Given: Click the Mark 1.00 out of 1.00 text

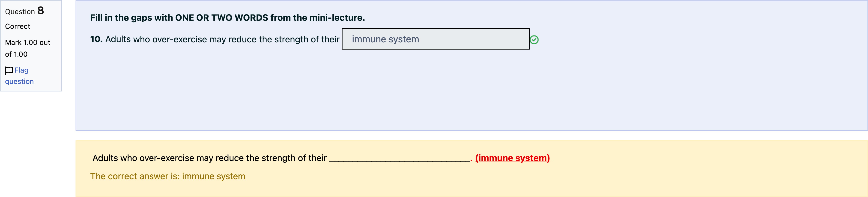Looking at the screenshot, I should coord(28,48).
